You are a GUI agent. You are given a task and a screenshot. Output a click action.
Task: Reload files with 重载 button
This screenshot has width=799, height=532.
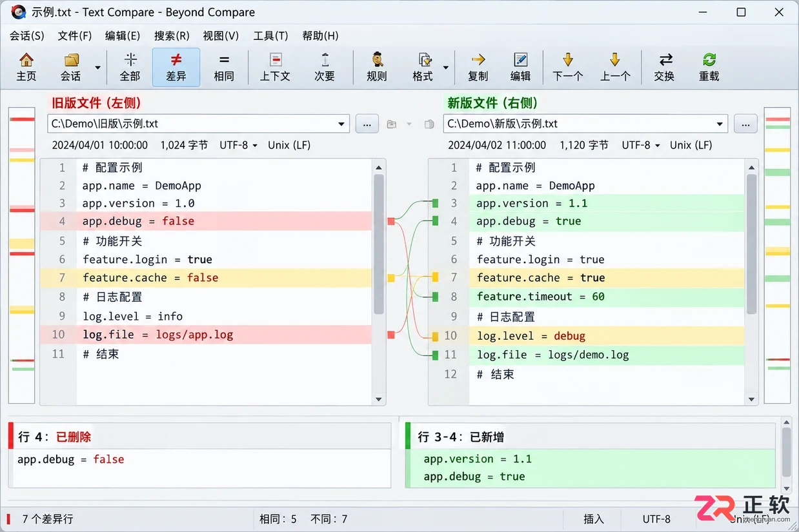709,67
